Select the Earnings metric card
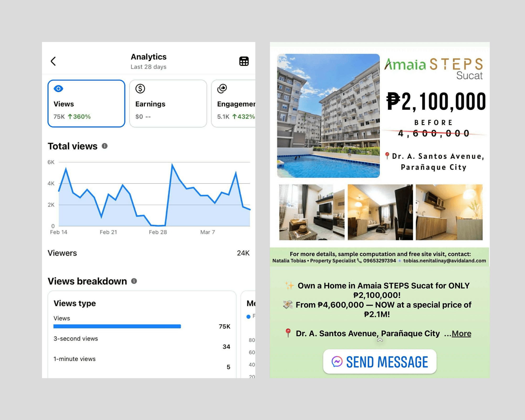The height and width of the screenshot is (420, 525). click(168, 104)
